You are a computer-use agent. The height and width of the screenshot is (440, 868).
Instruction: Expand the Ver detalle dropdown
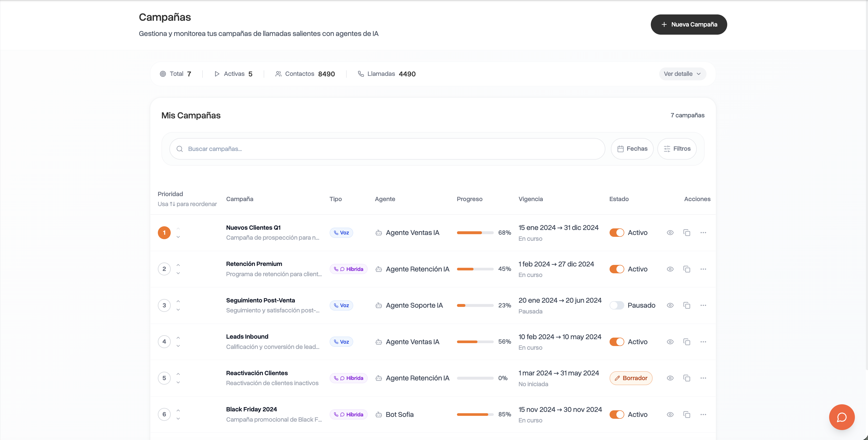(x=682, y=74)
